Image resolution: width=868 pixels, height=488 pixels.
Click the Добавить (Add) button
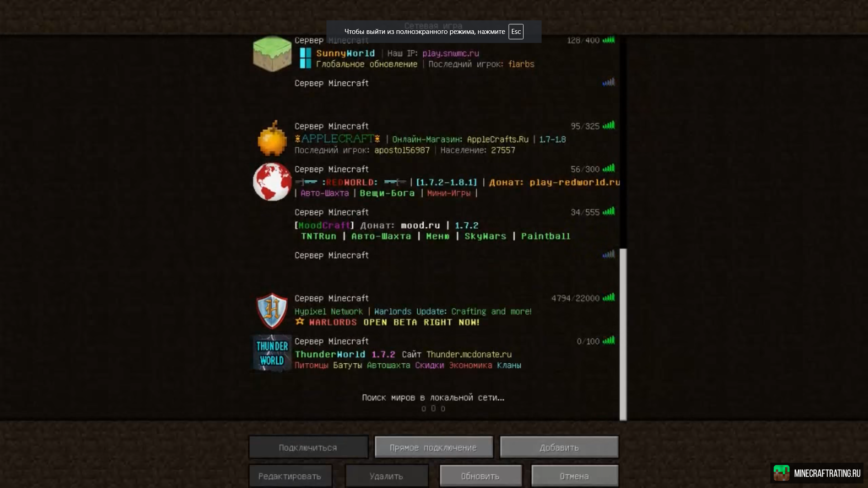(559, 447)
